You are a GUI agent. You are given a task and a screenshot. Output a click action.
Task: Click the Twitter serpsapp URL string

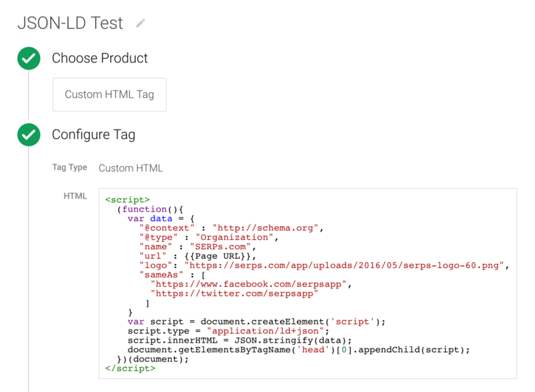(234, 293)
